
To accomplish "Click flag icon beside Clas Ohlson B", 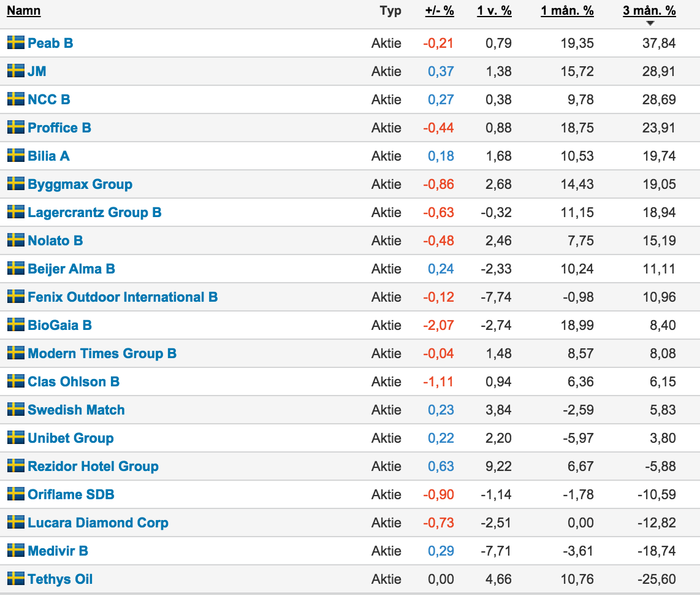I will (x=16, y=381).
